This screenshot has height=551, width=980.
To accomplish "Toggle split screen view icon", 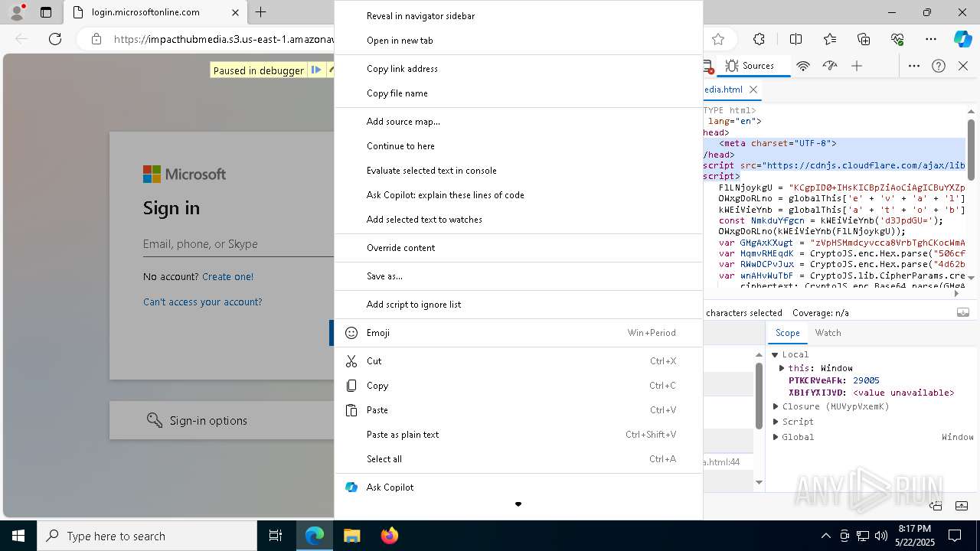I will click(x=795, y=39).
